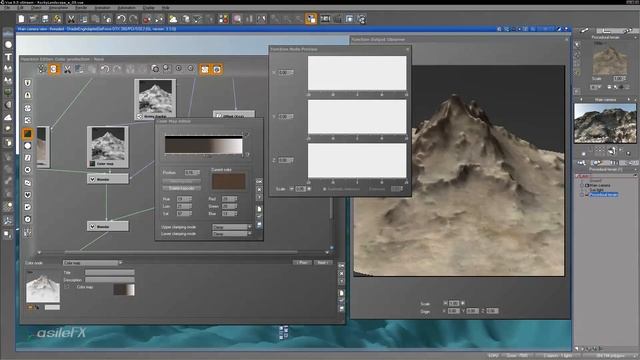
Task: Click Redo in the Function Editor toolbar
Action: coord(117,69)
